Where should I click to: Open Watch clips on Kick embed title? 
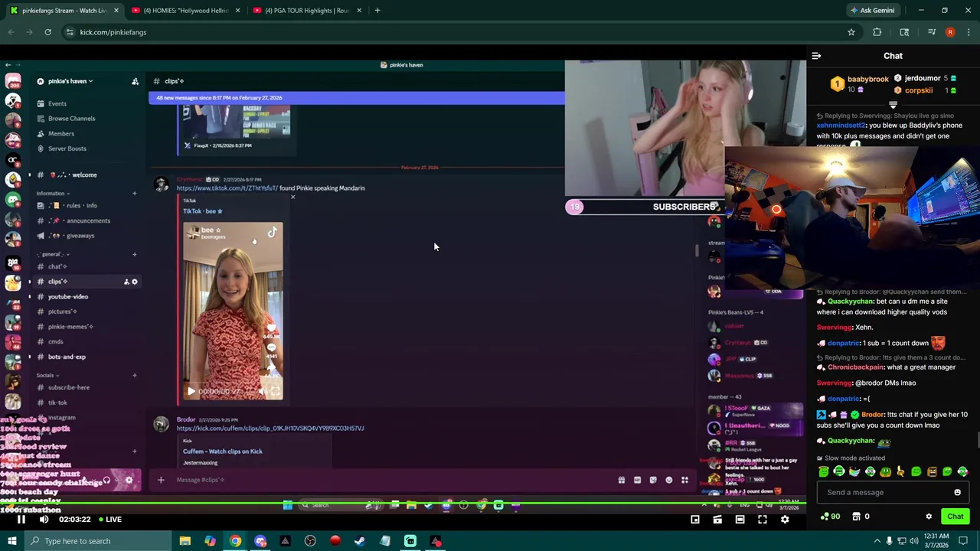point(223,452)
